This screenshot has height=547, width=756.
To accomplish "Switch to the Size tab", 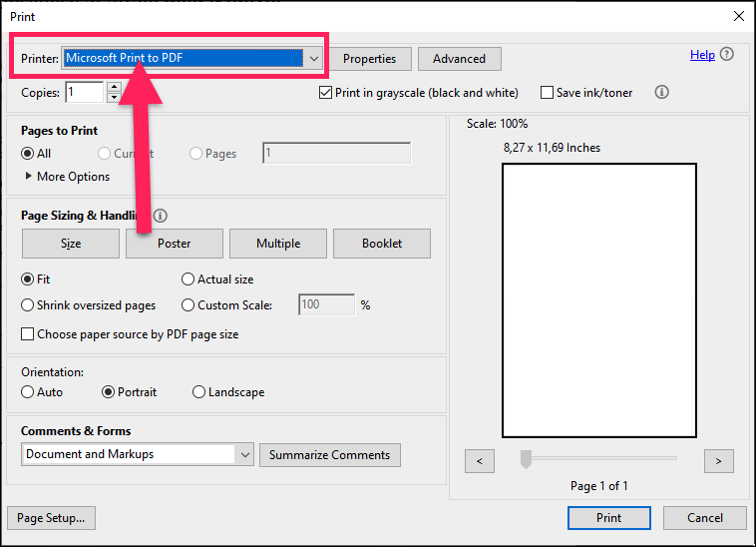I will (x=71, y=244).
